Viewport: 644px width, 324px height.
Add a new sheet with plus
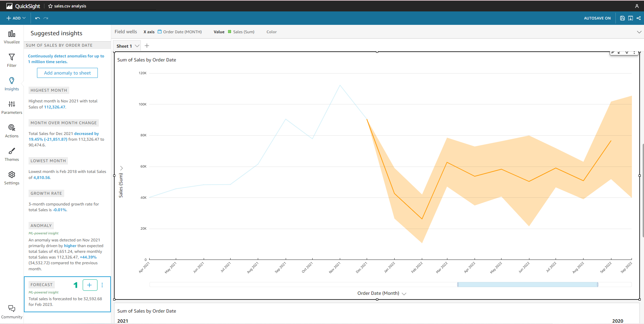point(147,46)
